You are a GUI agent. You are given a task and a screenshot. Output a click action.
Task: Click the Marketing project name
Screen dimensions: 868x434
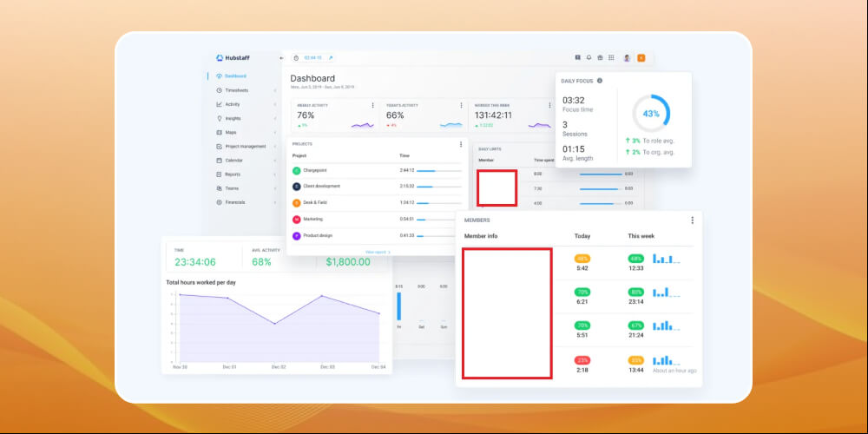coord(312,220)
